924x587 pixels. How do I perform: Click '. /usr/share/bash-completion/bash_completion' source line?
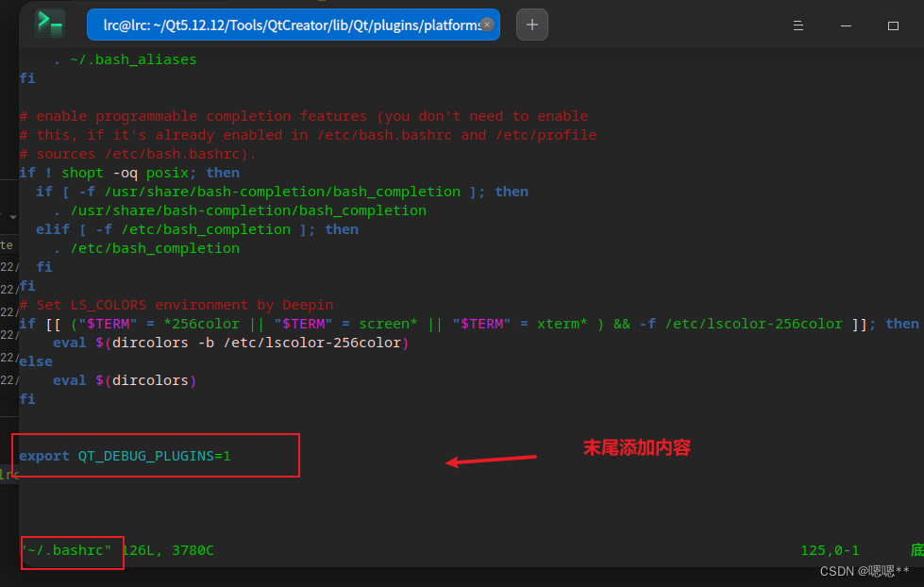click(x=240, y=210)
